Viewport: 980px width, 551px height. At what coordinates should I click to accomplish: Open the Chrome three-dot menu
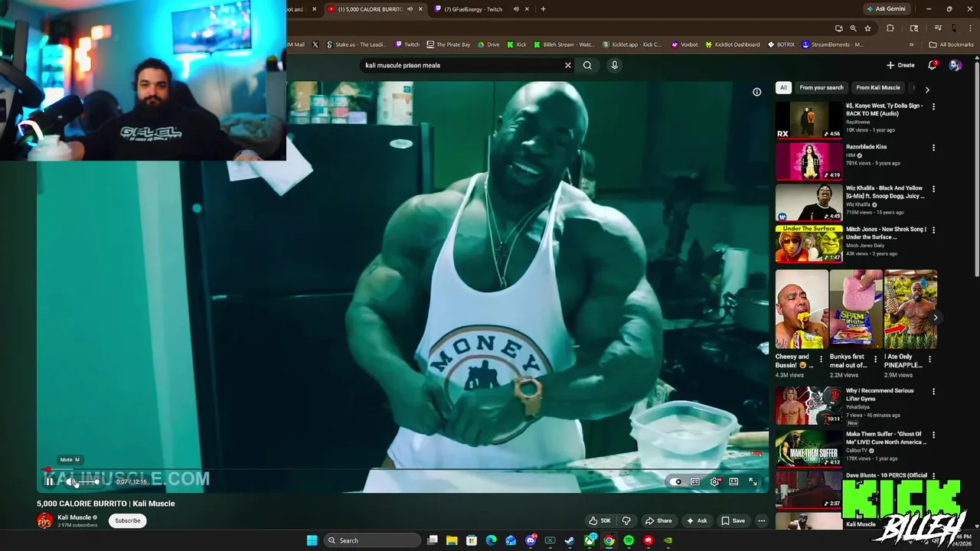(x=971, y=28)
